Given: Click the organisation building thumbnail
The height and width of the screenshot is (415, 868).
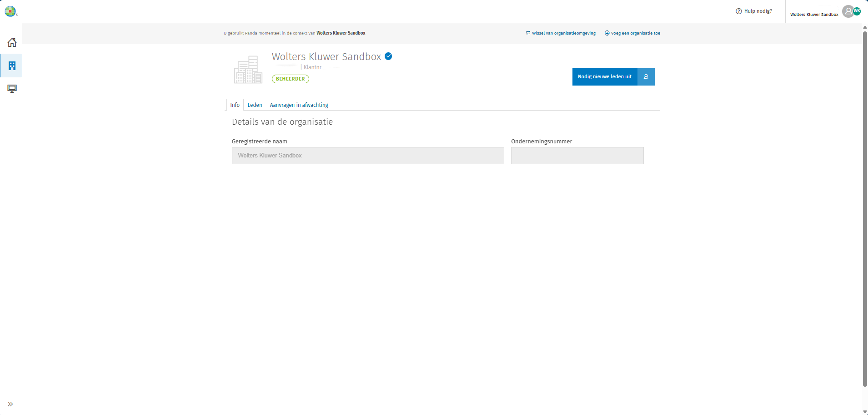Looking at the screenshot, I should click(x=248, y=70).
